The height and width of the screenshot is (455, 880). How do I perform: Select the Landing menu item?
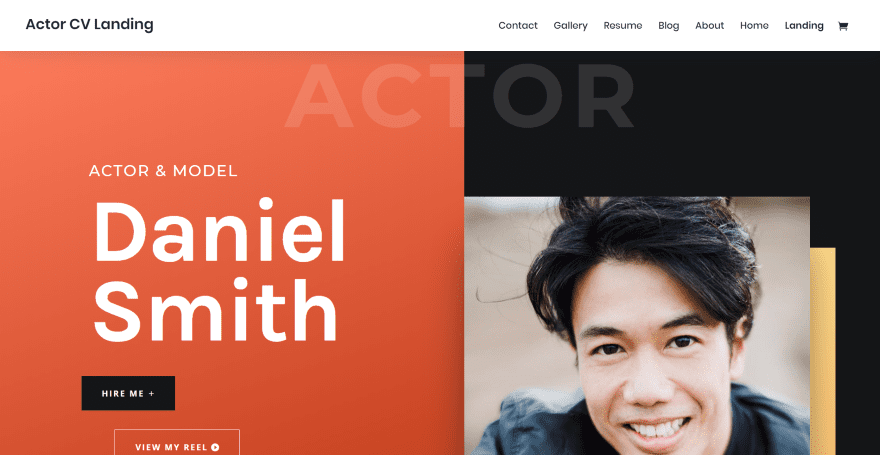click(804, 26)
